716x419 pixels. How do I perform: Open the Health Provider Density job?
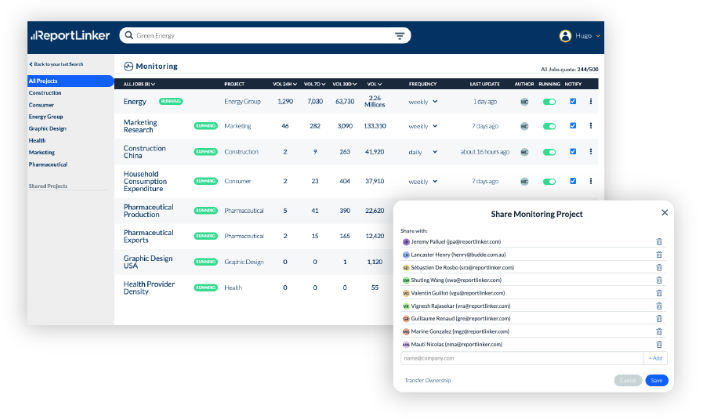click(149, 288)
